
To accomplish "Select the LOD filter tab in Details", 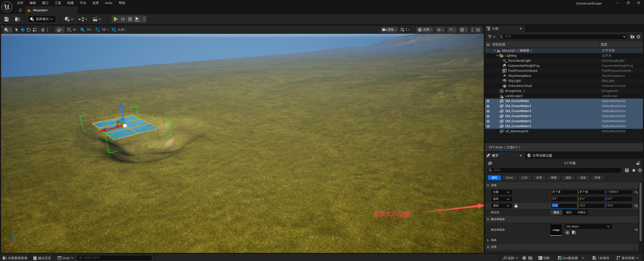I will pos(525,178).
